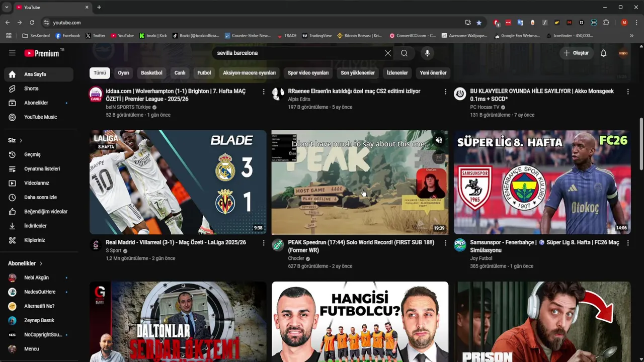The height and width of the screenshot is (362, 644).
Task: Show hidden bookmarks with the bookmark-bar chevron
Action: click(631, 36)
